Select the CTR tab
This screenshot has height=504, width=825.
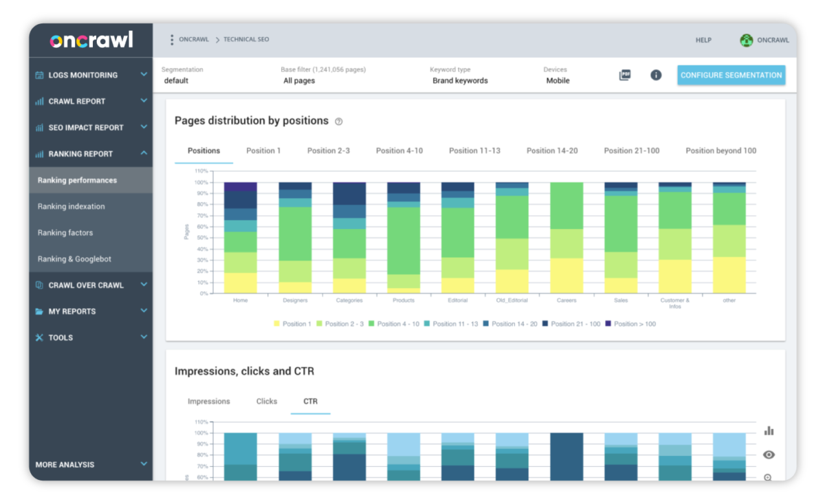click(311, 402)
